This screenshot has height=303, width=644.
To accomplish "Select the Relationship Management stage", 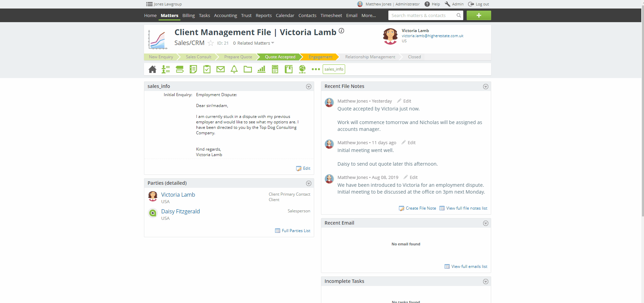I will pos(370,57).
